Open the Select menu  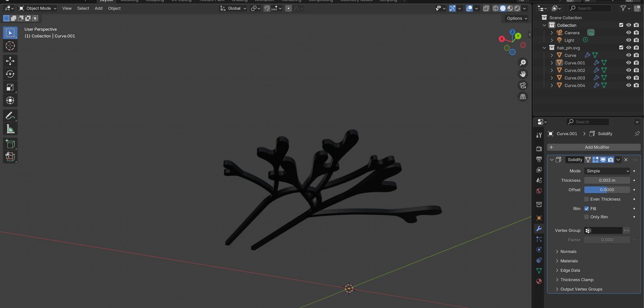tap(83, 8)
